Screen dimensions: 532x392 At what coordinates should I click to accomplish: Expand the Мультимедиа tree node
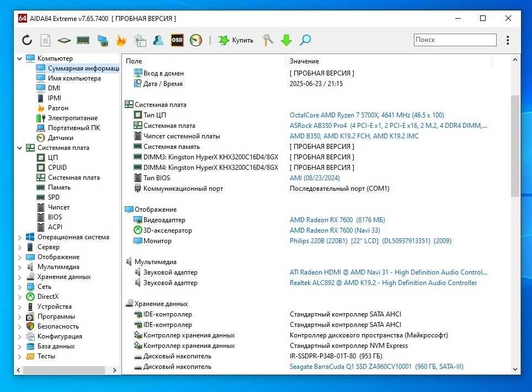[x=20, y=267]
